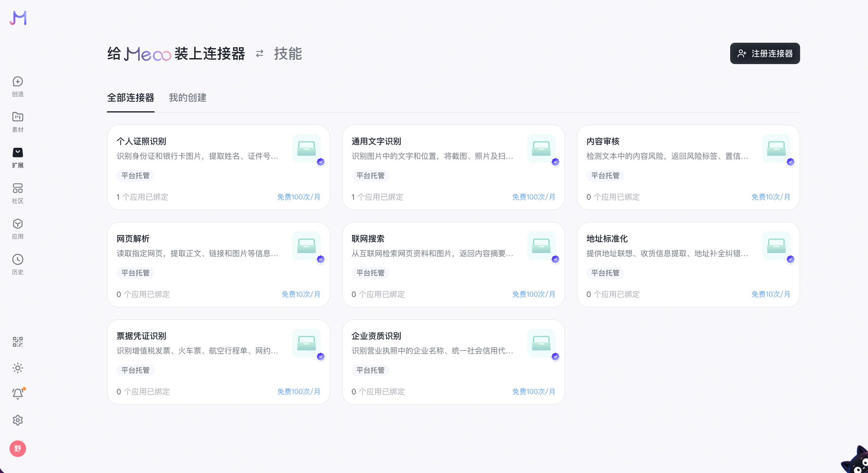This screenshot has height=473, width=868.
Task: Open the settings gear icon
Action: point(18,420)
